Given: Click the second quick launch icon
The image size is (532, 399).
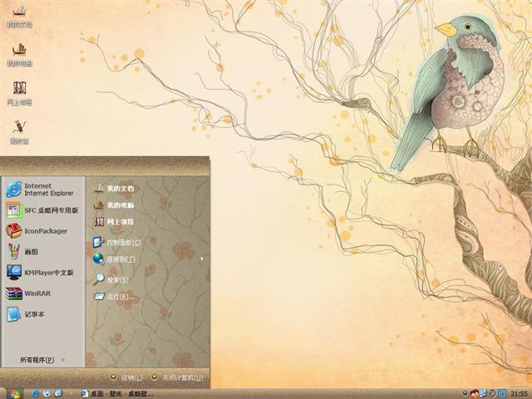Looking at the screenshot, I should [47, 393].
